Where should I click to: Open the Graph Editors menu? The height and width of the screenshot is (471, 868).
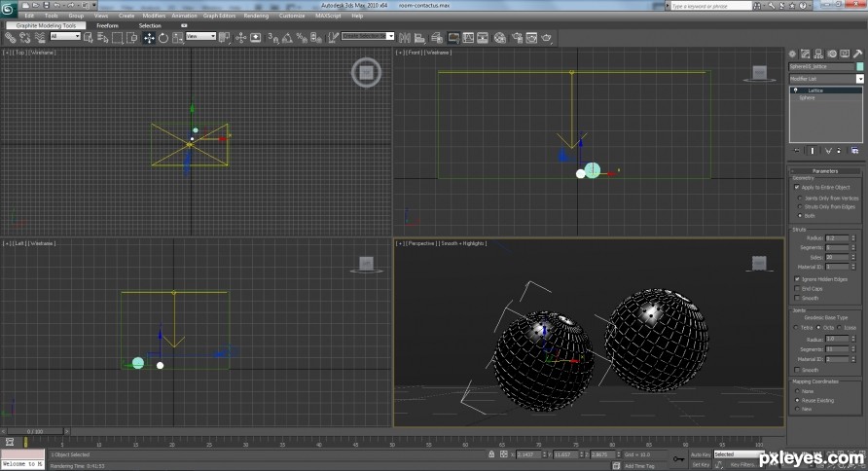point(219,16)
